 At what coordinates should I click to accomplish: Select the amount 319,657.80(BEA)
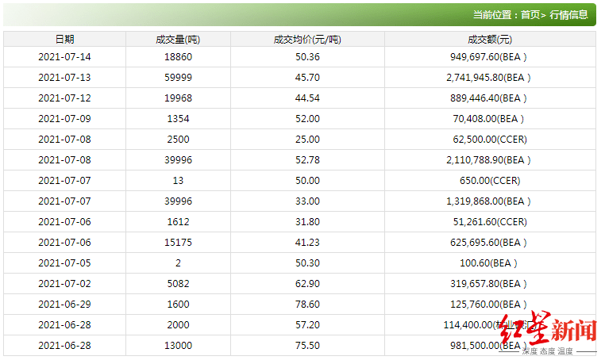pyautogui.click(x=488, y=283)
